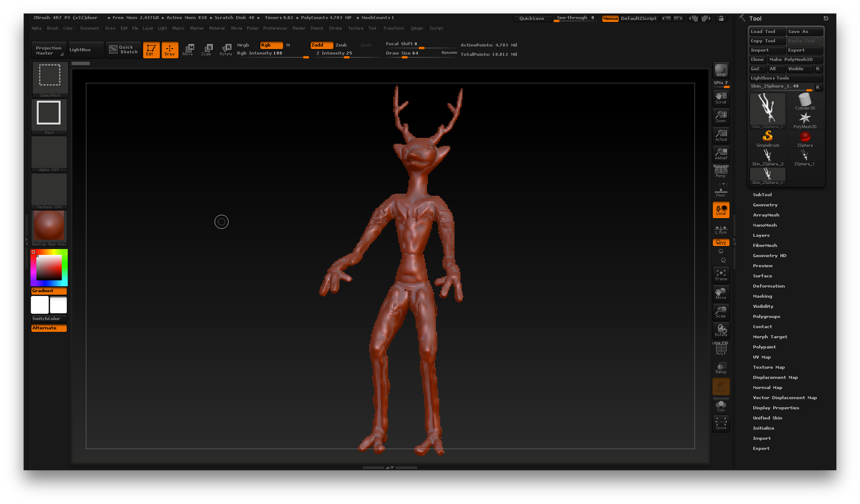This screenshot has height=504, width=860.
Task: Enable Zsub sculpting mode
Action: [341, 45]
